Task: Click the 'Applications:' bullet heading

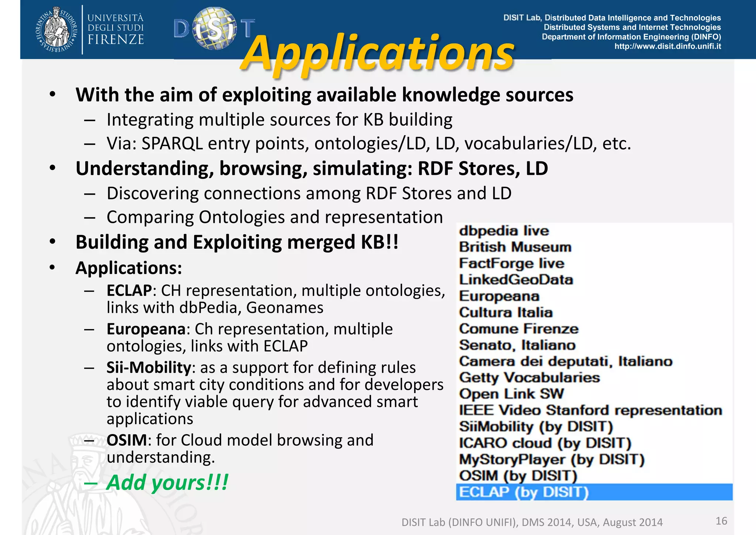Action: click(128, 268)
